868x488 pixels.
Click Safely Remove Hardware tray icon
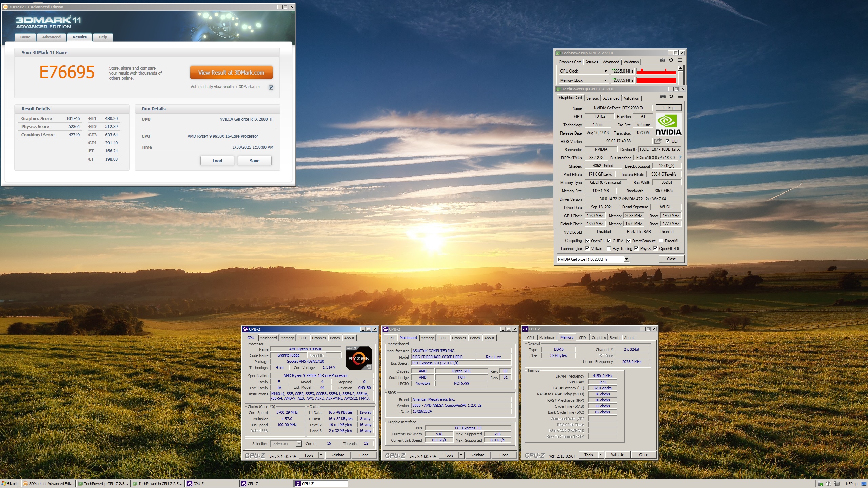coord(820,484)
